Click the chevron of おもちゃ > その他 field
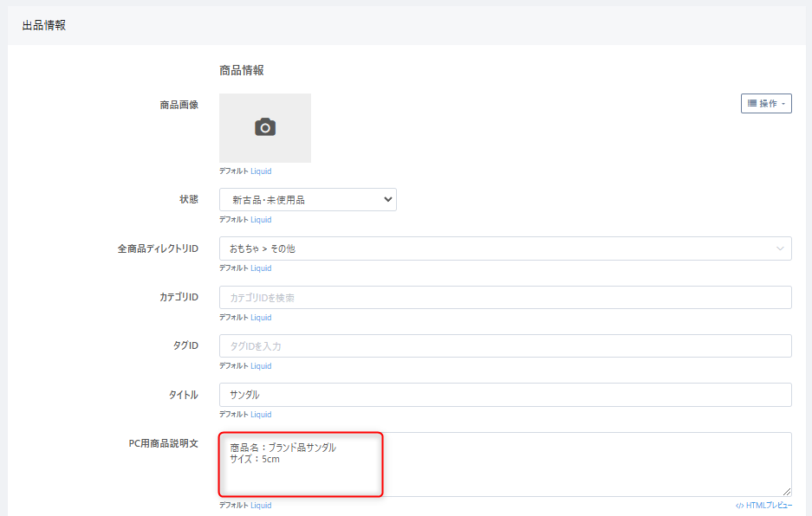812x516 pixels. click(x=780, y=249)
